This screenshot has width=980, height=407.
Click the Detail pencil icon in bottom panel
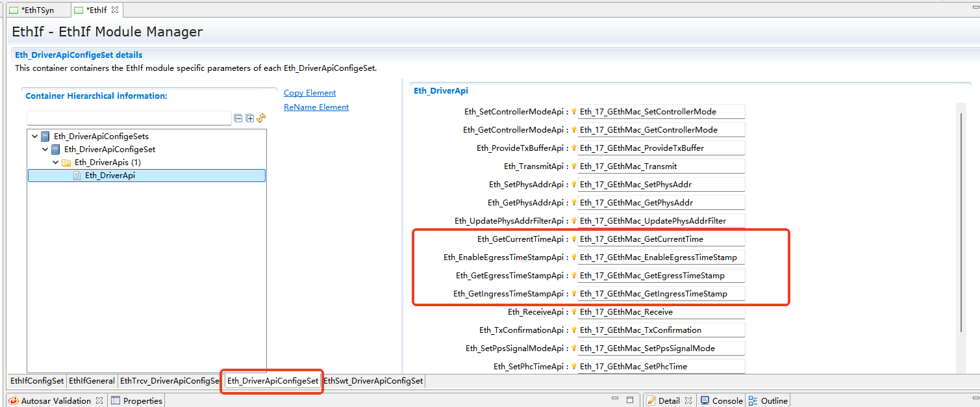click(651, 400)
